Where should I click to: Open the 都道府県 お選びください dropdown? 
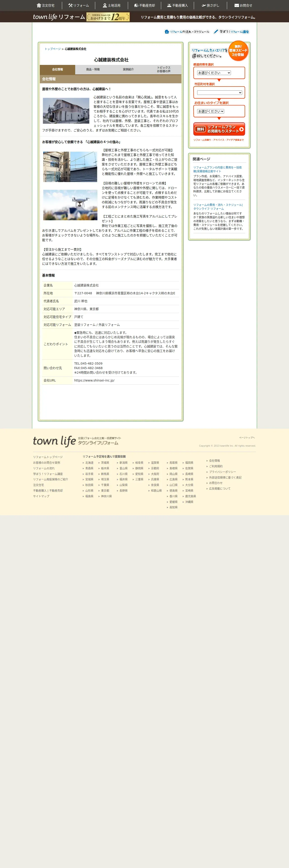coord(214,73)
